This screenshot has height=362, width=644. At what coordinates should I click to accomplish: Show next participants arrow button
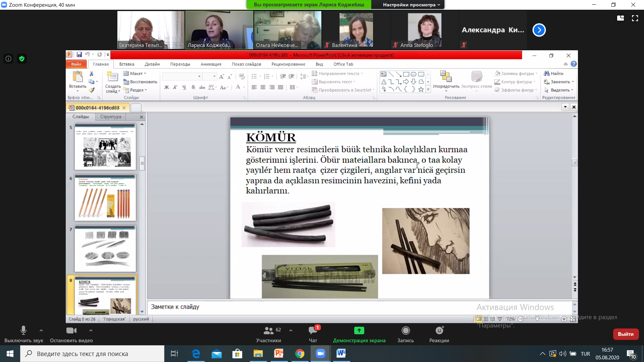(x=539, y=30)
